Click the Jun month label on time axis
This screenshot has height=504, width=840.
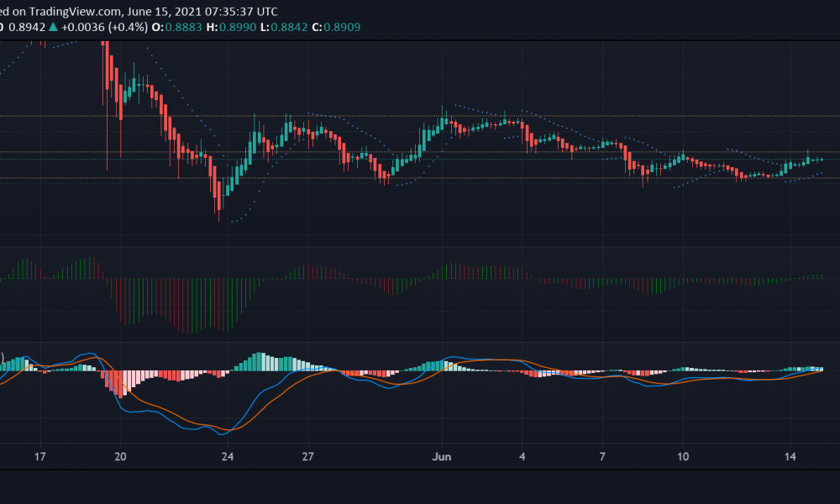[442, 457]
